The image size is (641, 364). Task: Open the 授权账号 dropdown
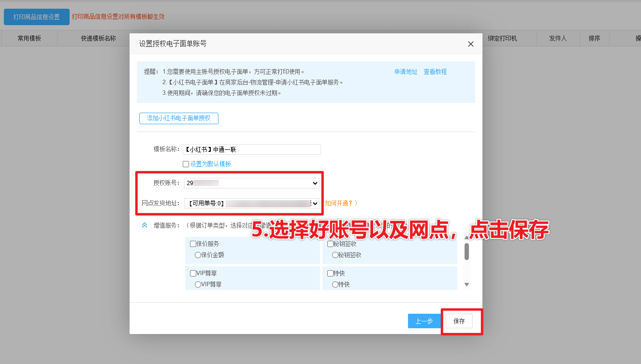tap(251, 183)
